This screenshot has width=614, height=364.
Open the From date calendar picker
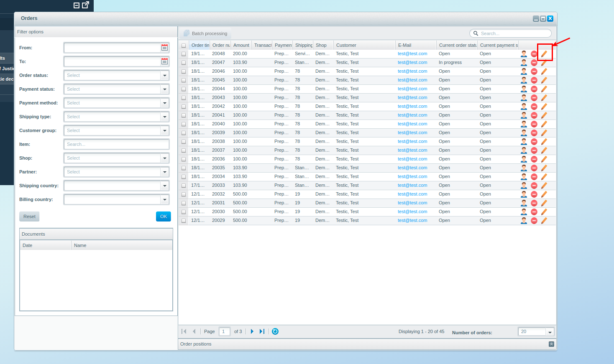[165, 48]
